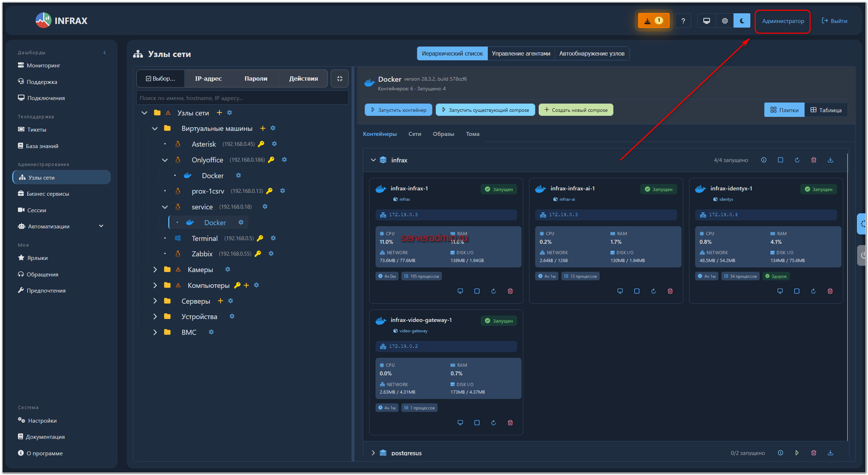Switch to the Управление агентами tab

(x=521, y=53)
